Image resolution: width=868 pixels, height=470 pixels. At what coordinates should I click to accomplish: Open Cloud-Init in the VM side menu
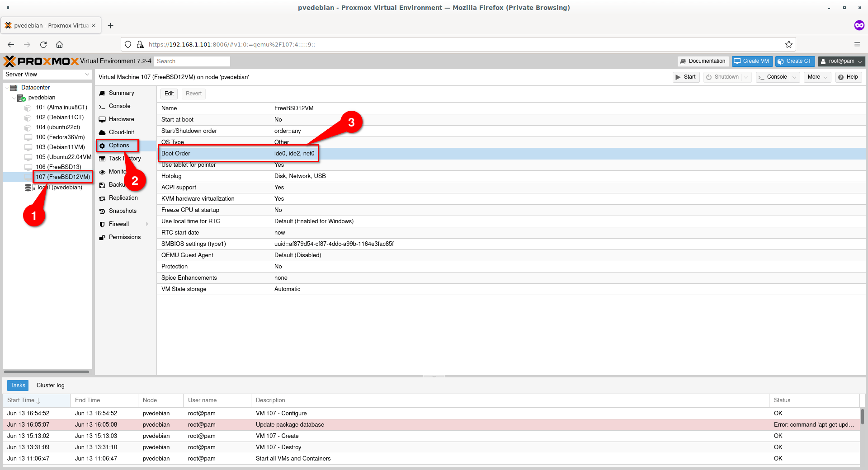(121, 132)
